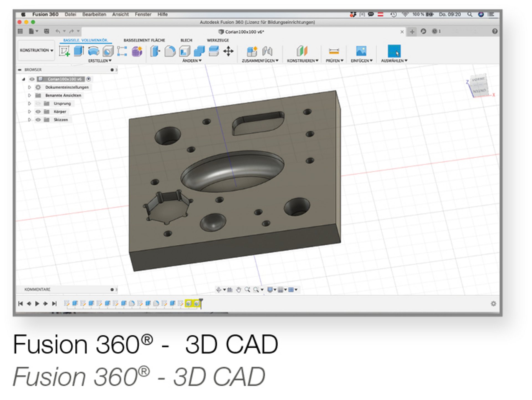Open the KONSTRUIEREN dropdown menu

pyautogui.click(x=303, y=61)
